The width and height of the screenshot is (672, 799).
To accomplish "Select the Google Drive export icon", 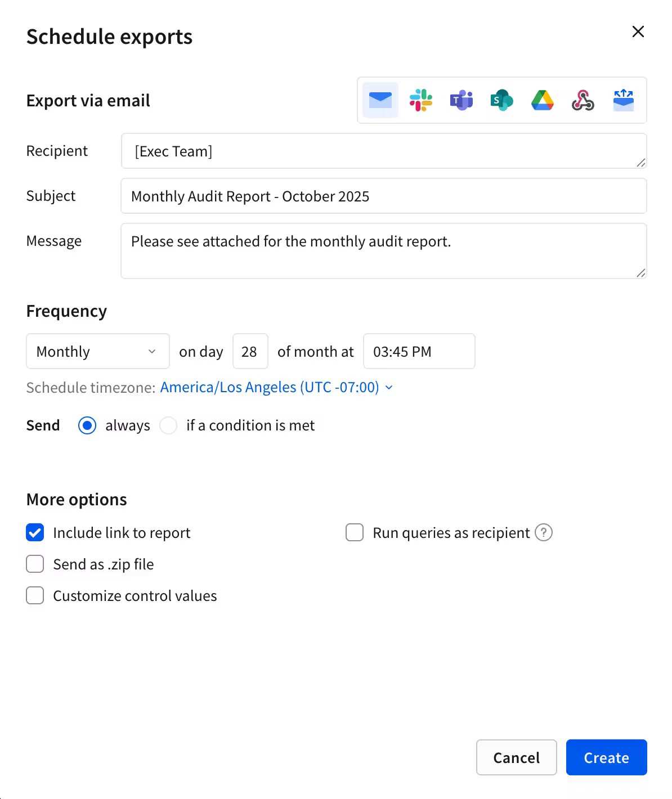I will (x=543, y=100).
